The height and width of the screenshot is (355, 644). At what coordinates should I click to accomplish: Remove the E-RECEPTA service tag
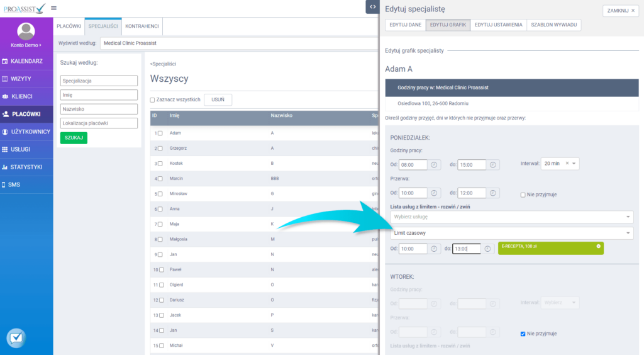click(598, 246)
